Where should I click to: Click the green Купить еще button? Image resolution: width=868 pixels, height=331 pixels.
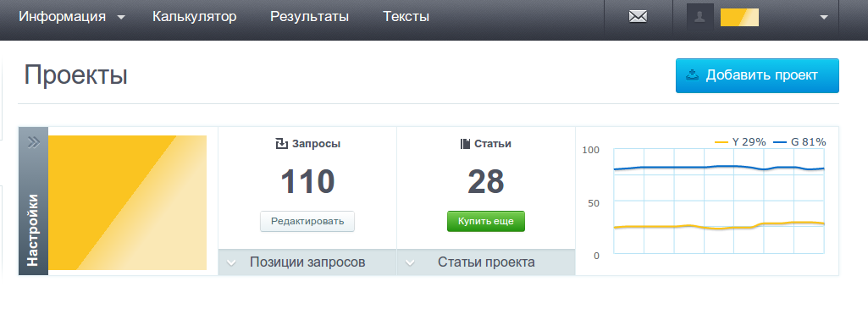pyautogui.click(x=486, y=222)
